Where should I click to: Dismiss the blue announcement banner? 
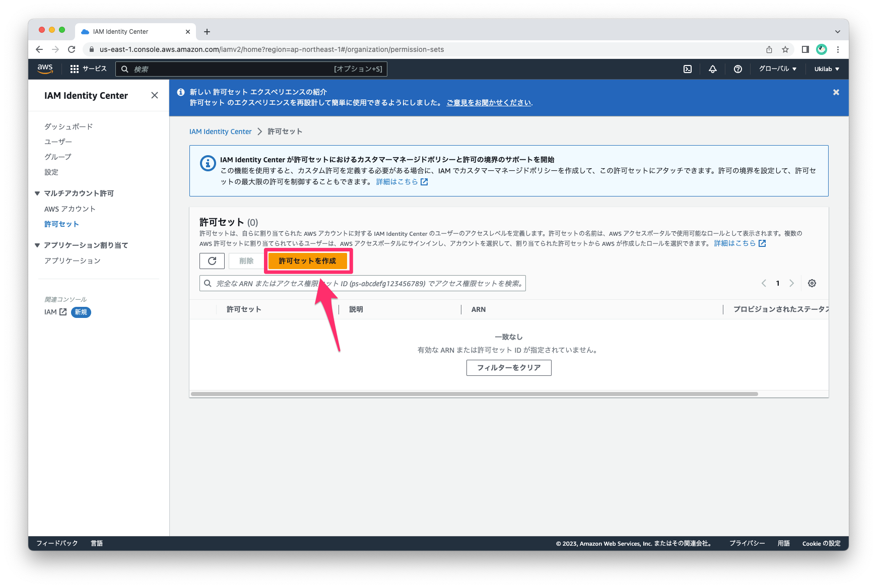point(836,92)
